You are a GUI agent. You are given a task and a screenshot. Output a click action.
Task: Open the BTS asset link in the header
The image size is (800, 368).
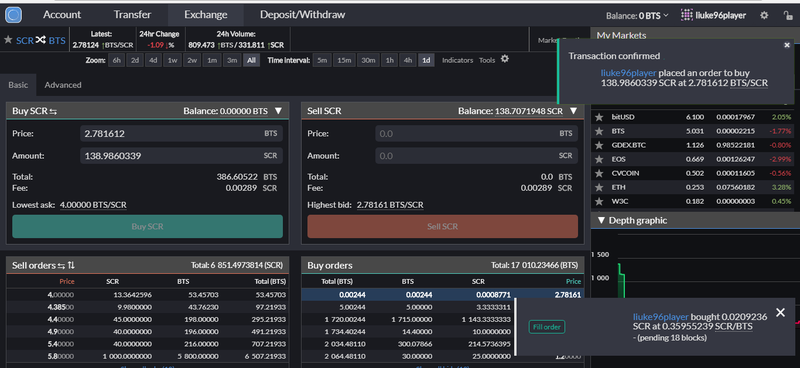click(x=57, y=40)
